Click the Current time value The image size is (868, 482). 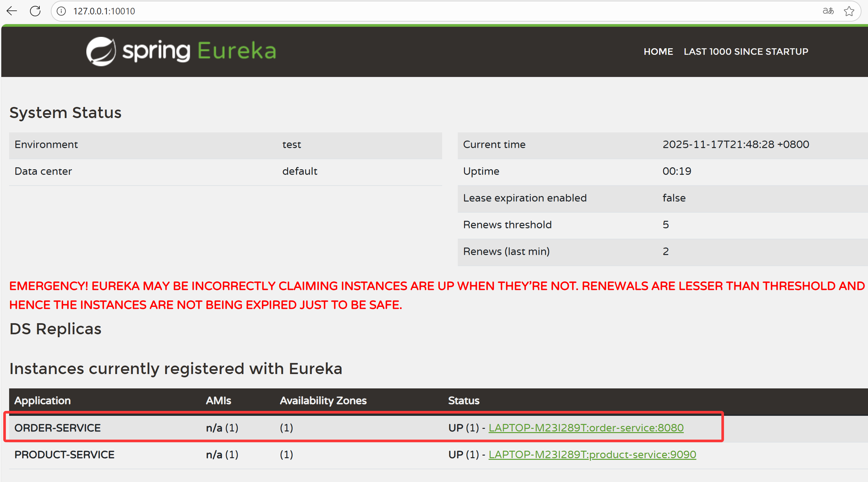(736, 144)
